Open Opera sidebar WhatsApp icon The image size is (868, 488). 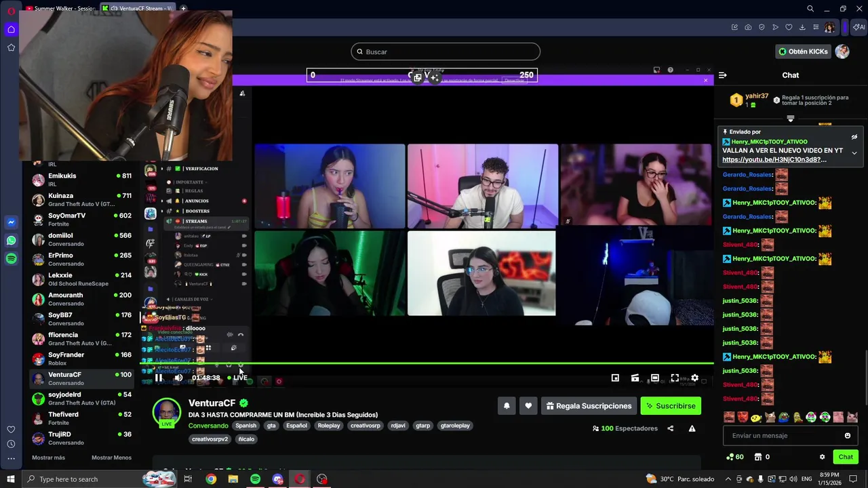point(11,241)
